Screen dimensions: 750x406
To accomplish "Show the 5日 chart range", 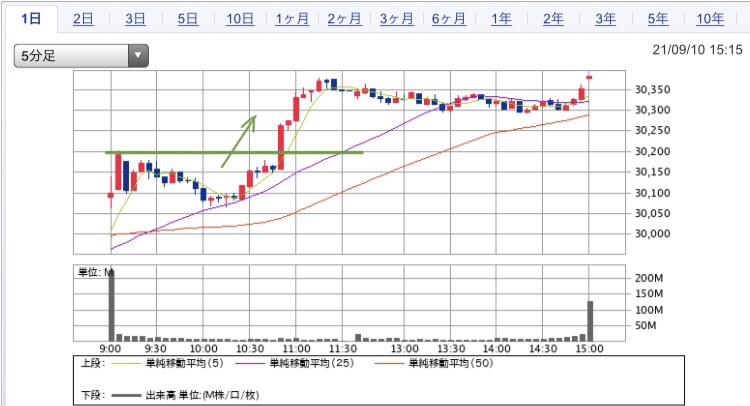I will coord(188,19).
